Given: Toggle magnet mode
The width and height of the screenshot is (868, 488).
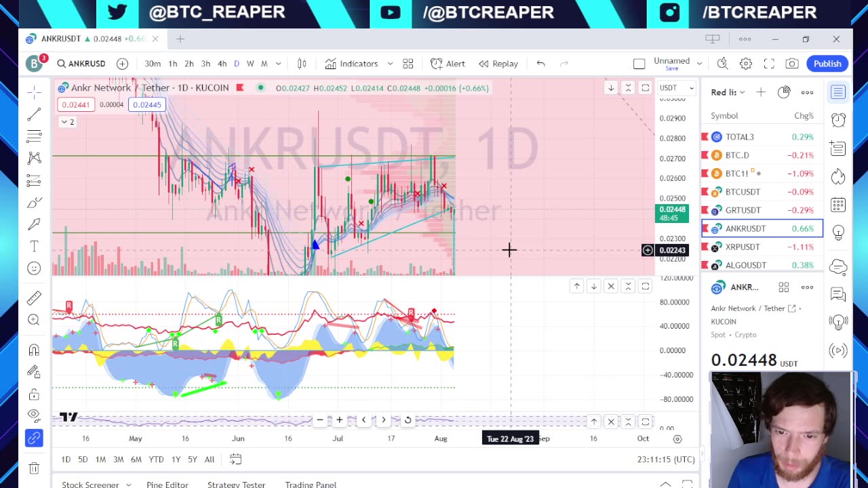Looking at the screenshot, I should [34, 350].
